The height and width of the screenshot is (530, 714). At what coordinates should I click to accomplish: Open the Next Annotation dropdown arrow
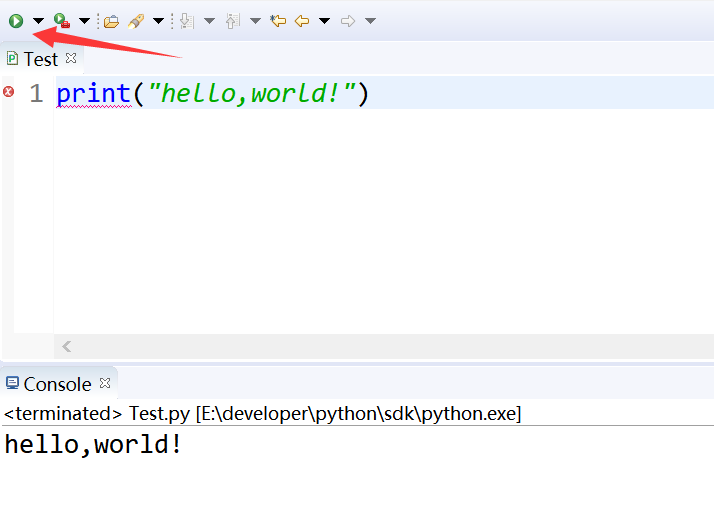click(x=209, y=21)
